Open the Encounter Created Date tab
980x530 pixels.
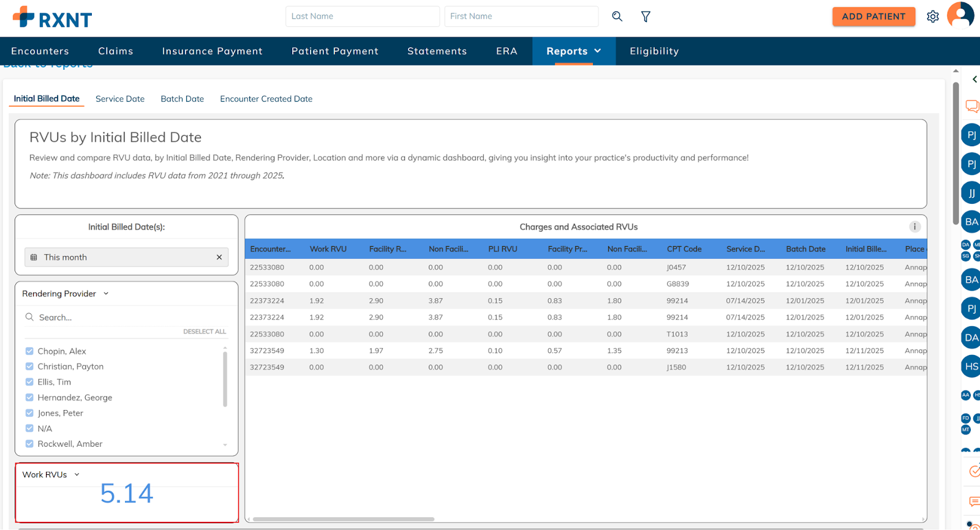click(266, 99)
